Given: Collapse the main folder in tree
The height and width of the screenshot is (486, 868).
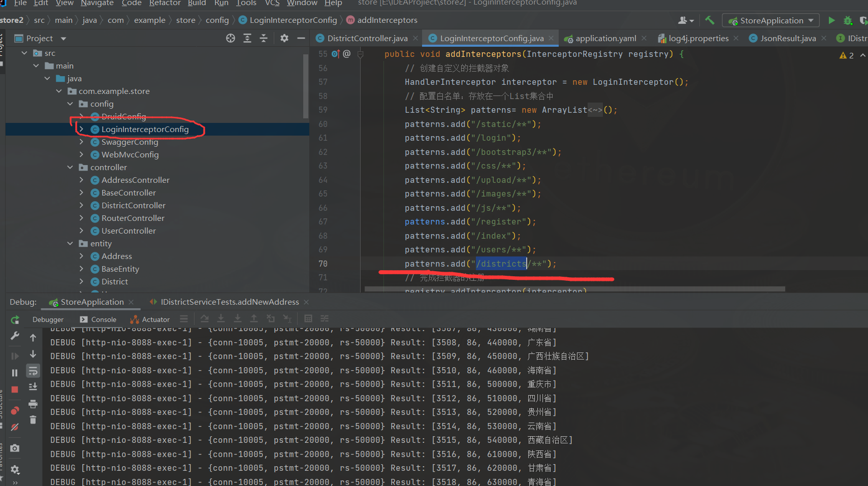Looking at the screenshot, I should (36, 66).
